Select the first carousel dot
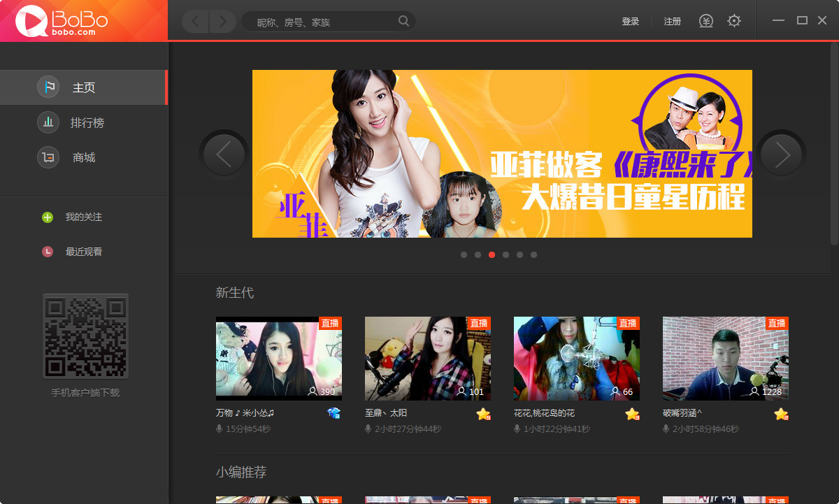The height and width of the screenshot is (504, 839). pyautogui.click(x=464, y=255)
